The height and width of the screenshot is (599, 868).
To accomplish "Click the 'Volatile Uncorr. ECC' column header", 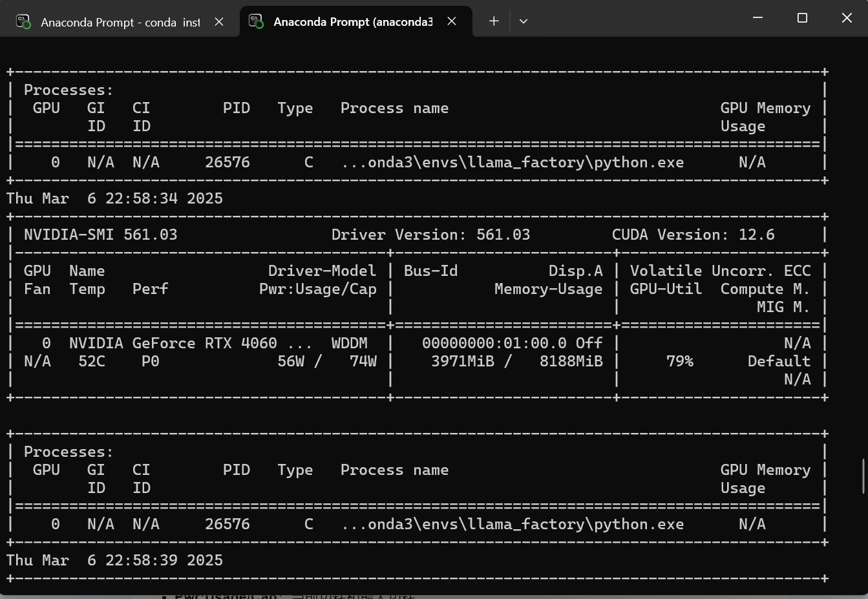I will click(721, 271).
